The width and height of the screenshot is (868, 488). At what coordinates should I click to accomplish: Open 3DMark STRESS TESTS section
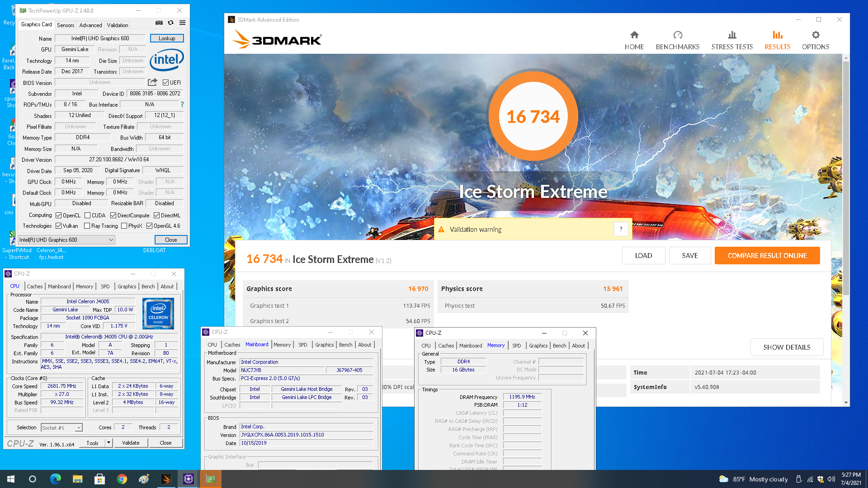pos(732,40)
